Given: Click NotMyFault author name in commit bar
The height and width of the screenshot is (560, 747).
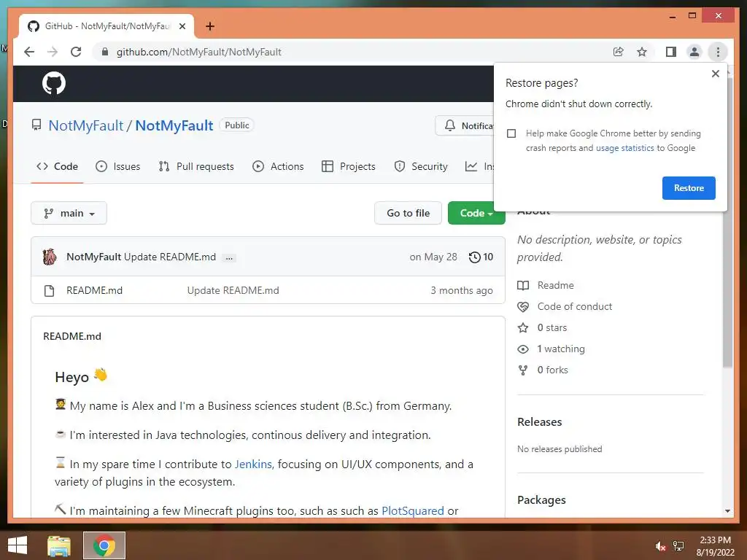Looking at the screenshot, I should pyautogui.click(x=94, y=257).
